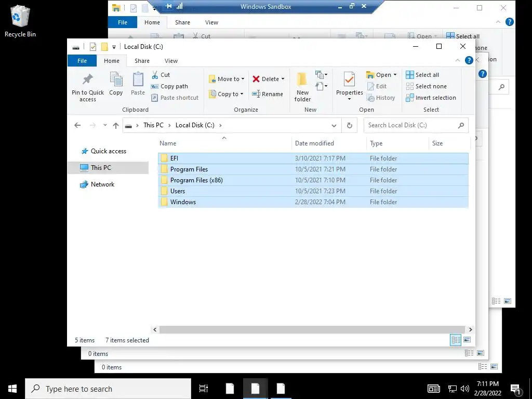The image size is (532, 399).
Task: Click the Rename command
Action: (x=268, y=94)
